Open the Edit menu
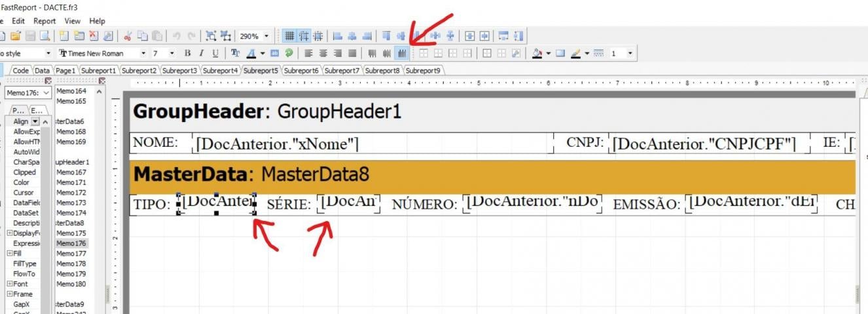 pyautogui.click(x=18, y=21)
